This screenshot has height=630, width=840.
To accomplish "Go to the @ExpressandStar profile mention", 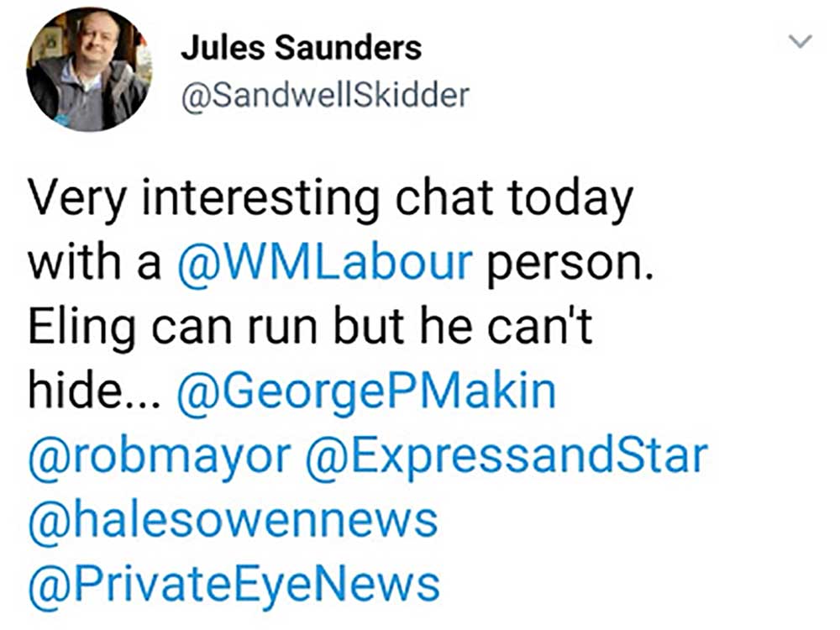I will pos(508,456).
